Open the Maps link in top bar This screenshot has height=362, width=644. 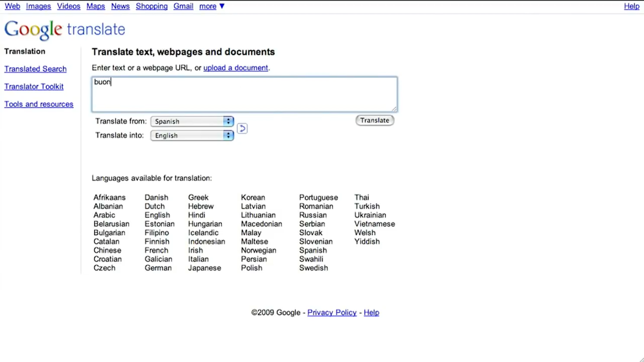[x=96, y=6]
